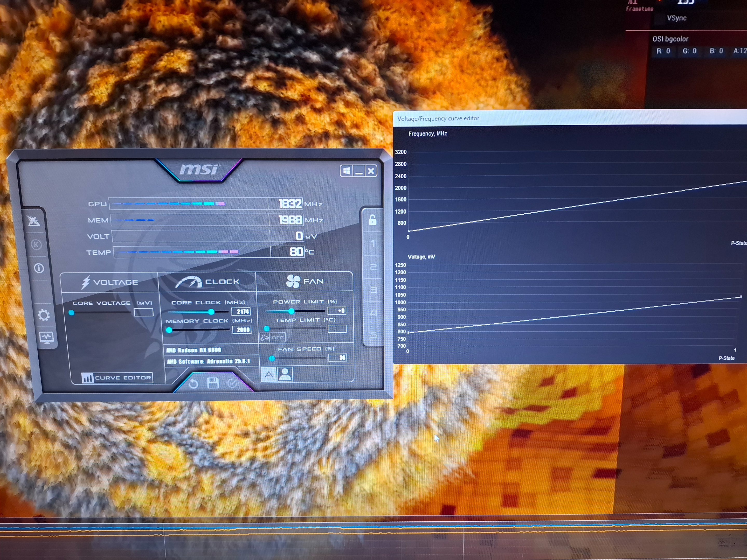Click the GPU clock readout "1832"
Screen dimensions: 747x560
[290, 204]
